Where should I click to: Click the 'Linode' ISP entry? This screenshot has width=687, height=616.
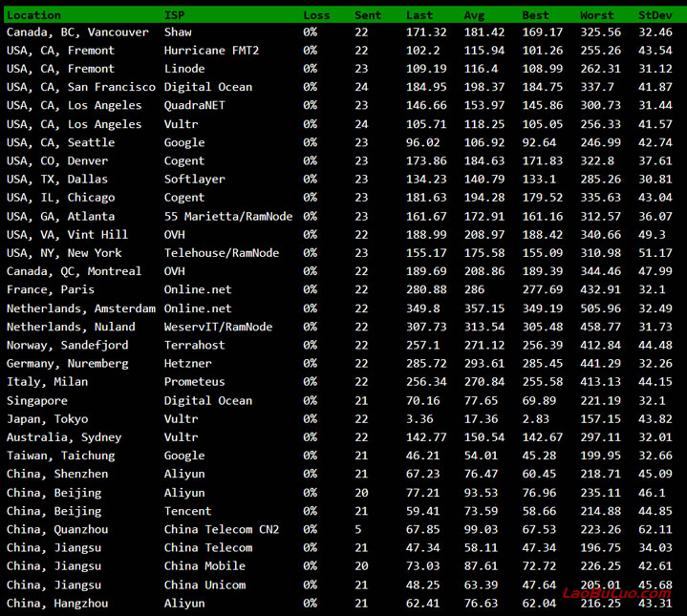click(184, 69)
